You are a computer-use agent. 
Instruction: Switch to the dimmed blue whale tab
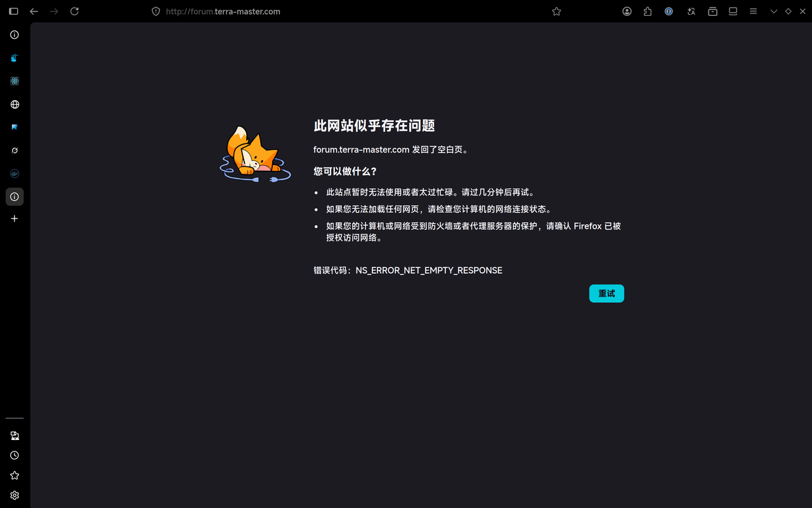coord(15,173)
